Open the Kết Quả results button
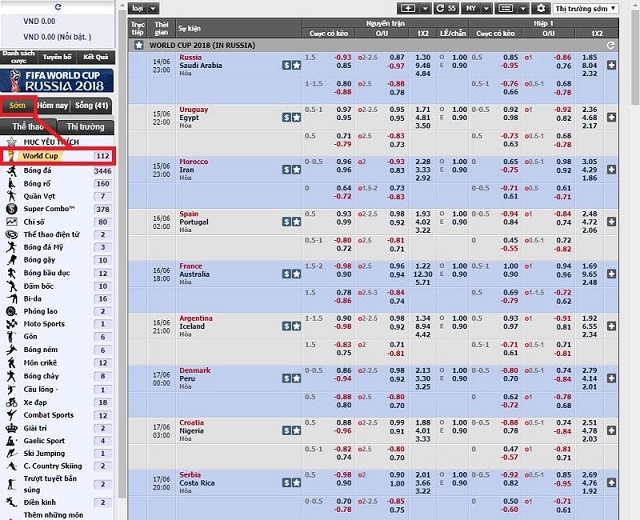The width and height of the screenshot is (640, 520). click(96, 57)
